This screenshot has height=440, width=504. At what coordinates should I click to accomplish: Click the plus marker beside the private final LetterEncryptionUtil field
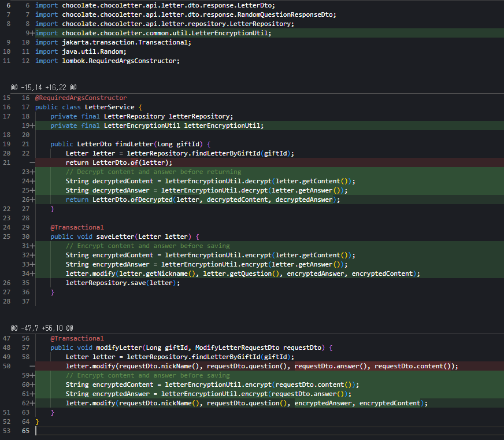(x=32, y=125)
